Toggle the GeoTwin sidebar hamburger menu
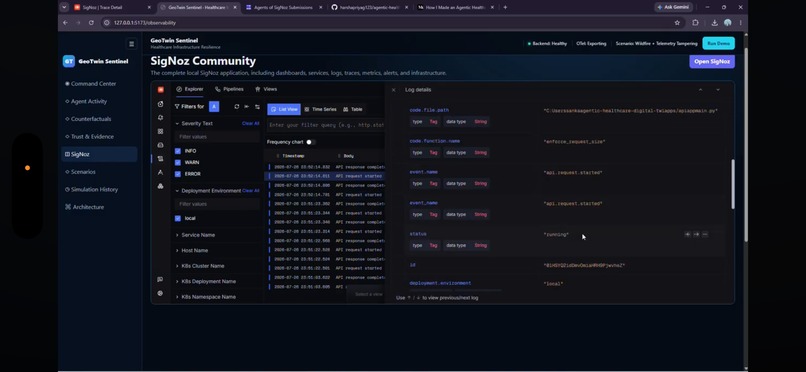 click(132, 44)
